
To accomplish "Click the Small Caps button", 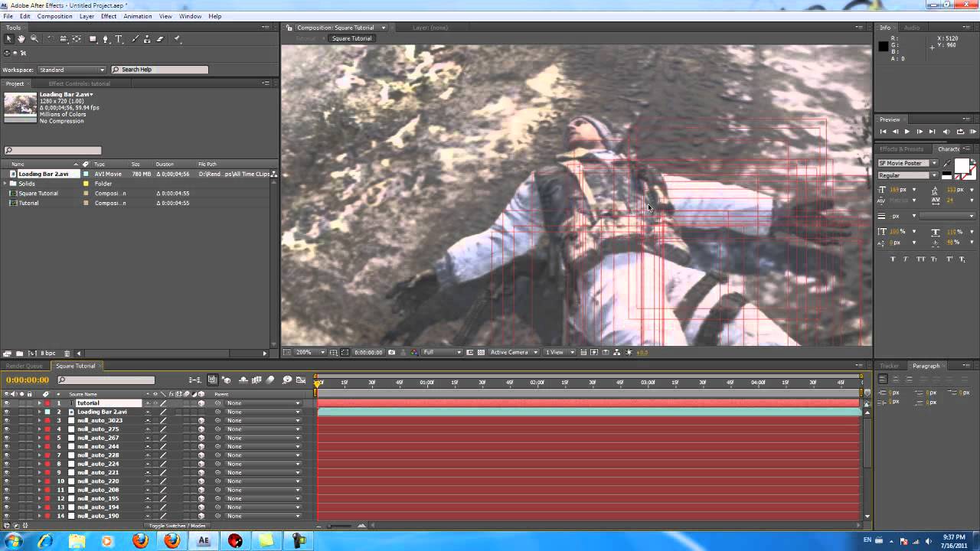I will 936,259.
